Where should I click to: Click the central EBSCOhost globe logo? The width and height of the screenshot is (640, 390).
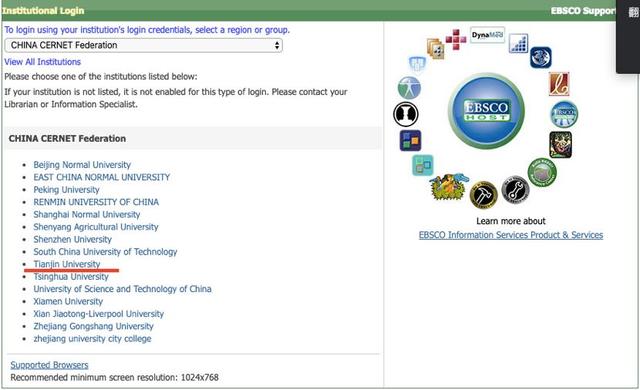486,111
